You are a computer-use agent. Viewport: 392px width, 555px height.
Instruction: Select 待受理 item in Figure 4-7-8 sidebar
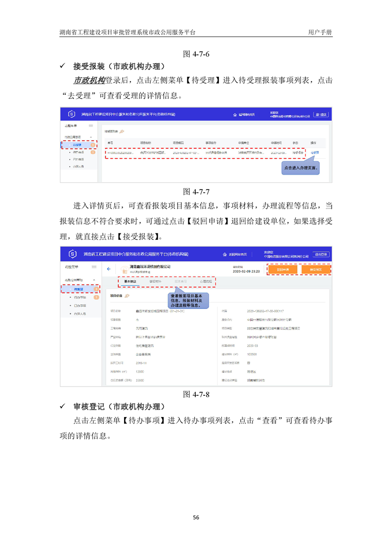pyautogui.click(x=79, y=289)
